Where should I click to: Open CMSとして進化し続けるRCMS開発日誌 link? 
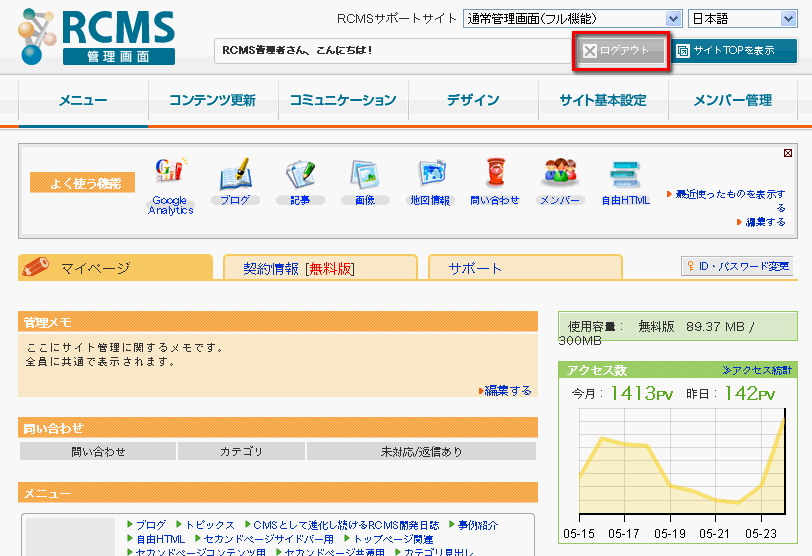coord(346,524)
